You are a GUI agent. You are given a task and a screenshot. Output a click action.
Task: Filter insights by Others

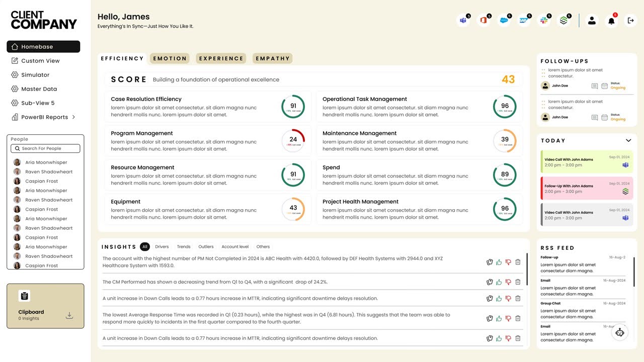point(263,247)
